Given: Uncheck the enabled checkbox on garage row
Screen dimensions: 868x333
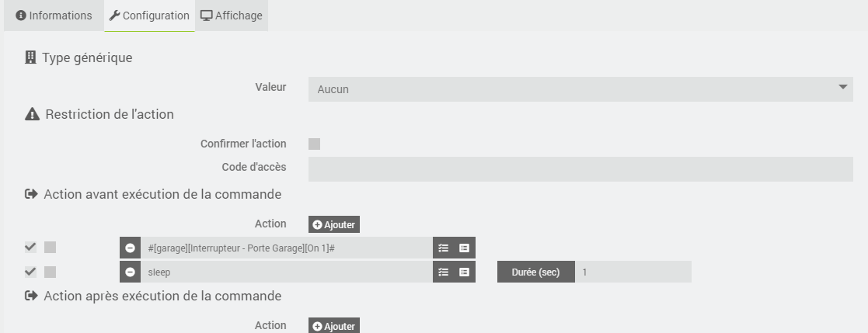Looking at the screenshot, I should [30, 248].
